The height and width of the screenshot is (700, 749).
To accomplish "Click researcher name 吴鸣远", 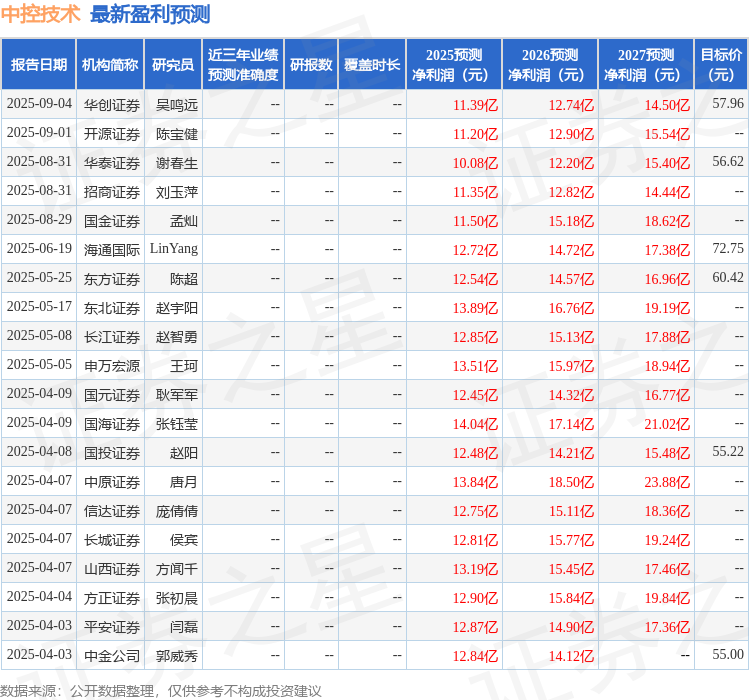I will coord(177,105).
